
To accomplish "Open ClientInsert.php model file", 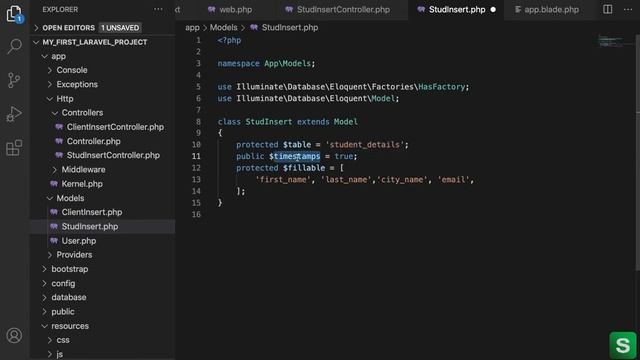I will (x=91, y=212).
